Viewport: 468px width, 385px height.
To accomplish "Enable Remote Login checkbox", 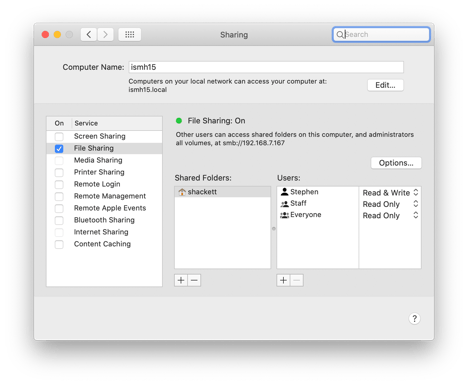I will [x=59, y=184].
